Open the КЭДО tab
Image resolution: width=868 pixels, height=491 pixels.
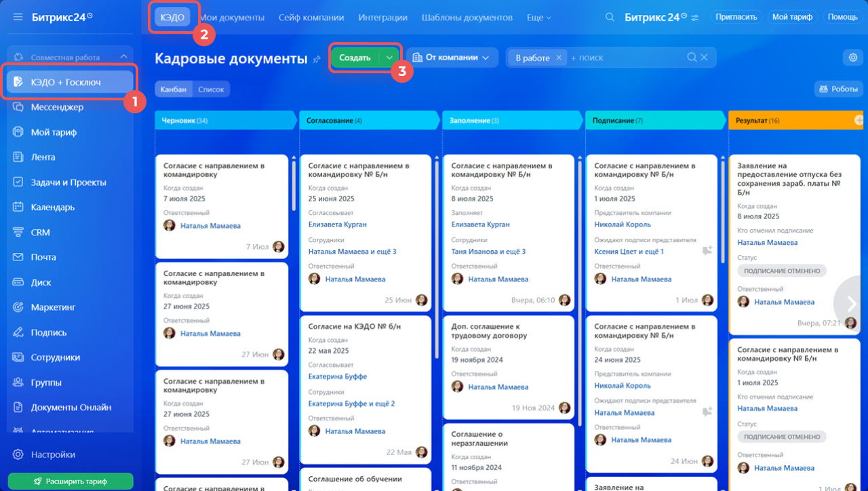click(x=172, y=17)
